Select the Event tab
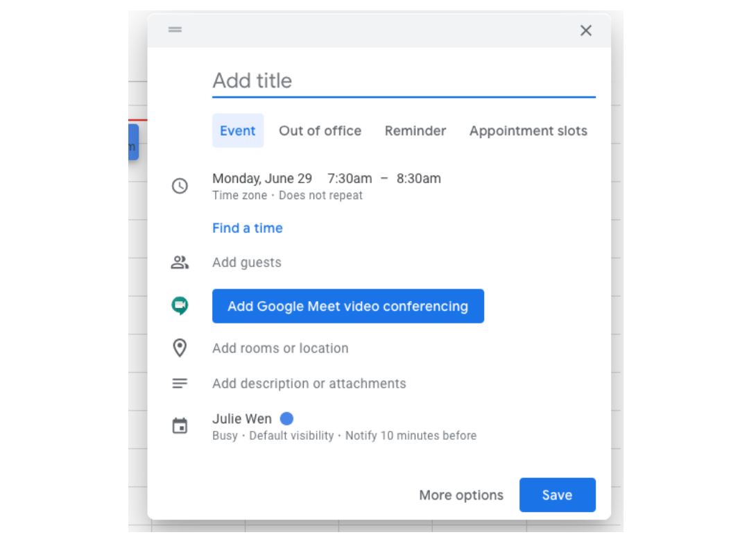Screen dimensions: 756x537 pos(237,131)
